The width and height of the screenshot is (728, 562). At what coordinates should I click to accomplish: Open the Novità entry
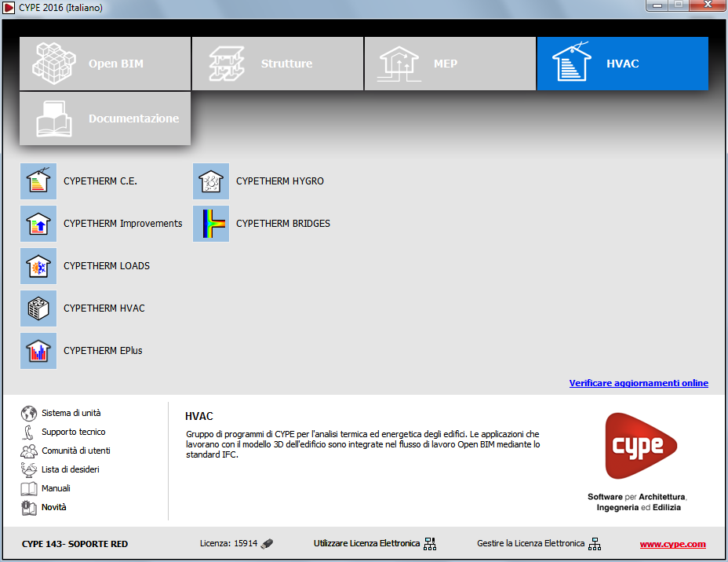pyautogui.click(x=54, y=507)
